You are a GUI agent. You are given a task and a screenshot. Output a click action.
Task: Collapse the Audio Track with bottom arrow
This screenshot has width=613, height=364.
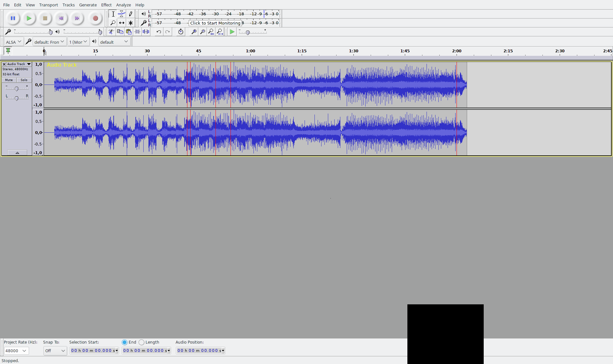point(17,153)
